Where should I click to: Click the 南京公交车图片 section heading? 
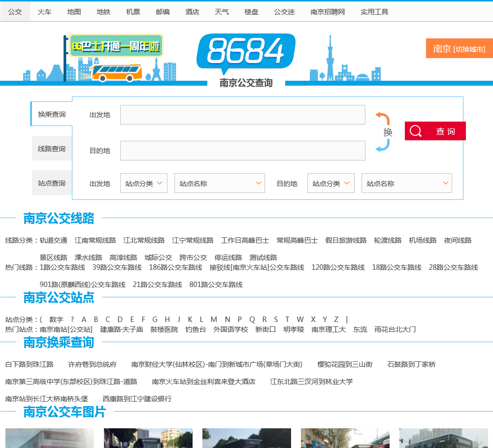65,412
